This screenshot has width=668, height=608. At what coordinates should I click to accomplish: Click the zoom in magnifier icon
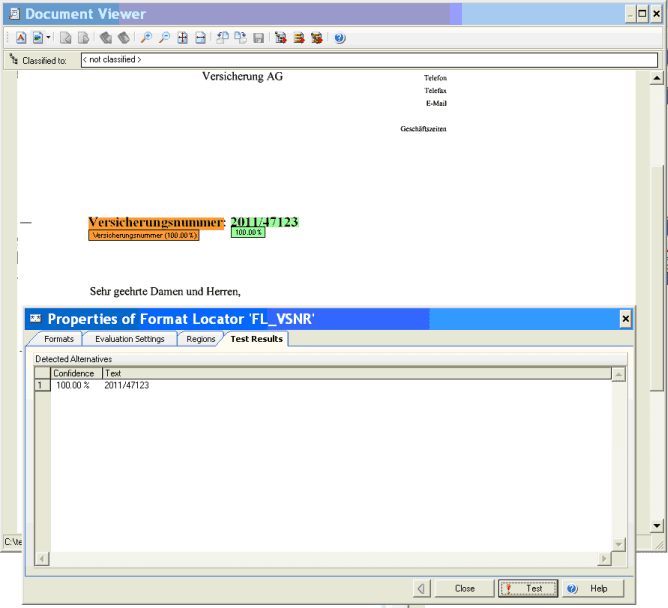point(146,38)
